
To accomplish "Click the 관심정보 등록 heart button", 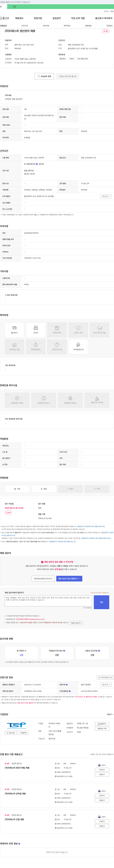I will 44,76.
